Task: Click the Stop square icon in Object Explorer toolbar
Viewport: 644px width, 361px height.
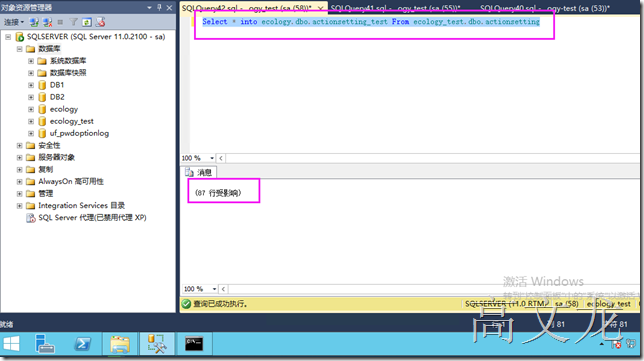Action: (x=60, y=22)
